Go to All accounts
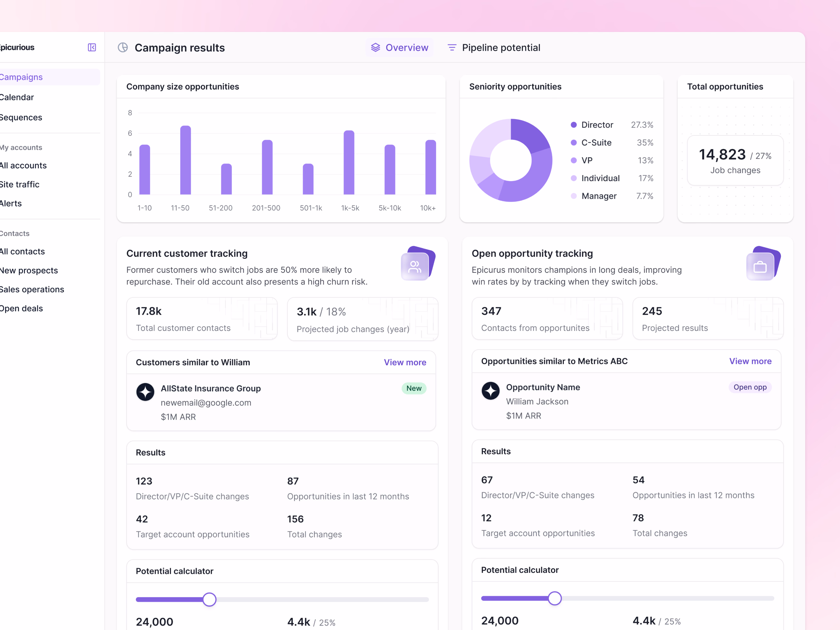This screenshot has width=840, height=630. coord(23,165)
